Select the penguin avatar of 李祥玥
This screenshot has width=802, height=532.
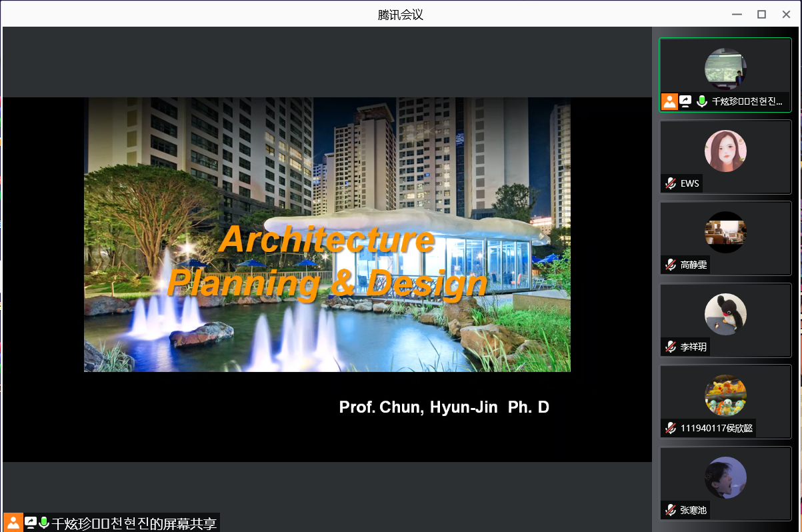click(725, 314)
